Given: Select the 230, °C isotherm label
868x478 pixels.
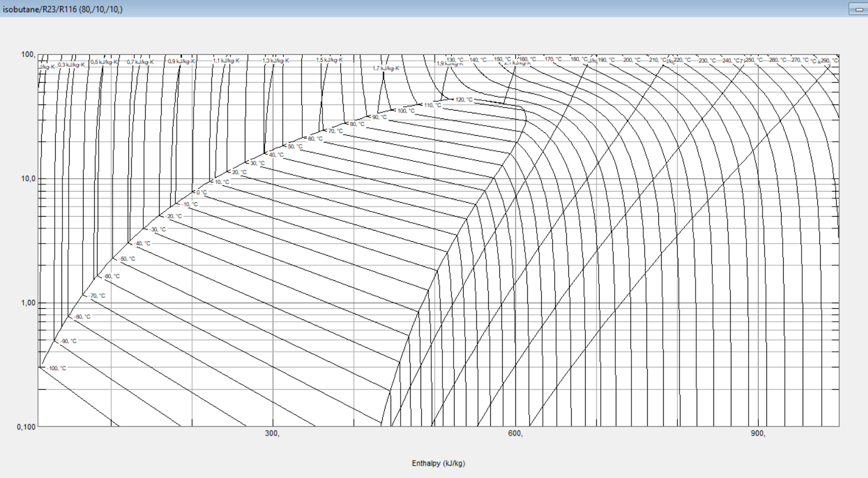Looking at the screenshot, I should click(707, 60).
